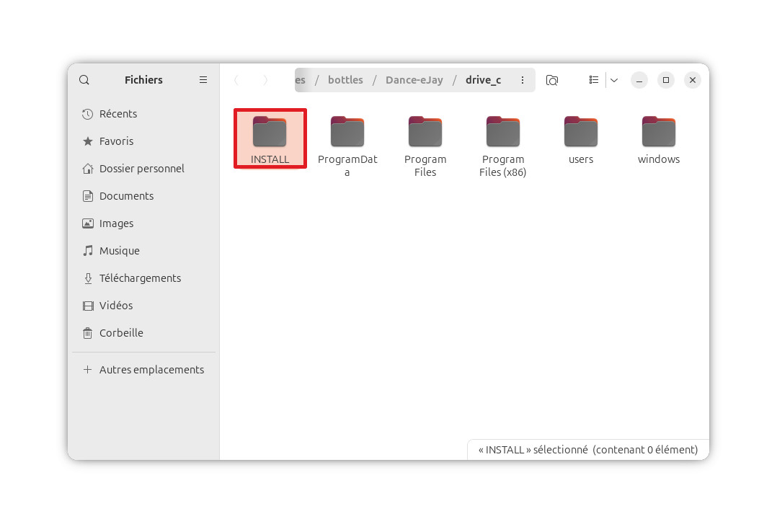The width and height of the screenshot is (777, 532).
Task: Navigate to bottles in path bar
Action: click(x=345, y=80)
